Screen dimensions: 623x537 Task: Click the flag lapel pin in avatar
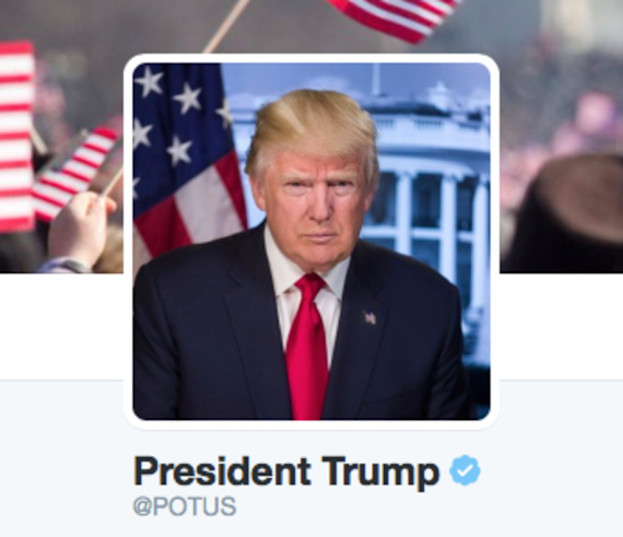(370, 318)
